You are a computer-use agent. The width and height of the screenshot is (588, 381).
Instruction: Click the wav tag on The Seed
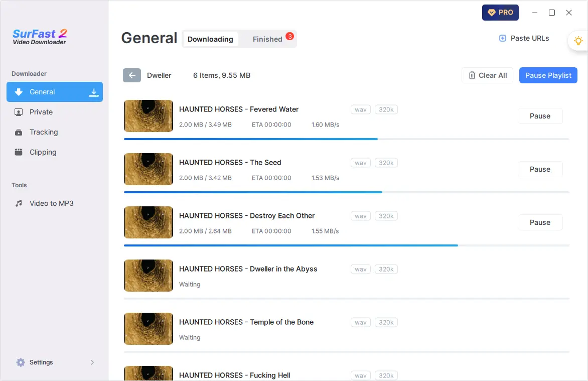point(361,163)
